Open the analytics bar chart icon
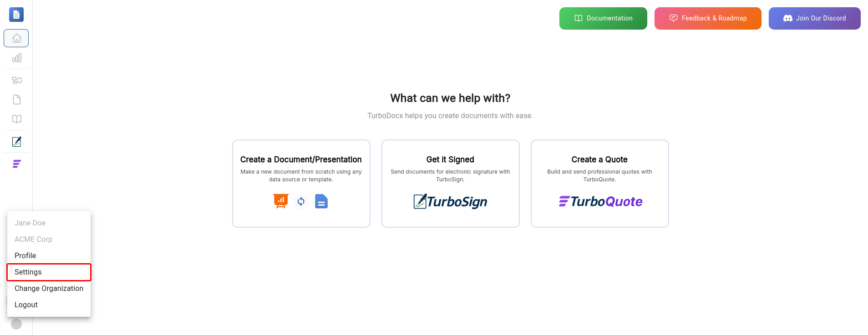 pyautogui.click(x=17, y=58)
